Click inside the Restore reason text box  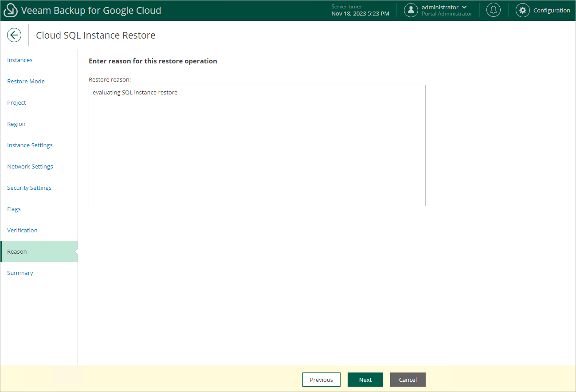pyautogui.click(x=257, y=145)
